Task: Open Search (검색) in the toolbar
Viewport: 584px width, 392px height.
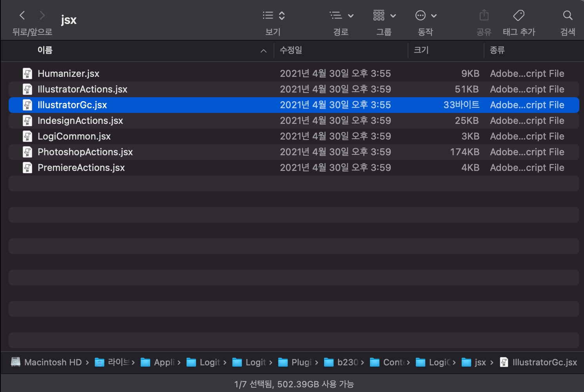Action: click(x=568, y=15)
